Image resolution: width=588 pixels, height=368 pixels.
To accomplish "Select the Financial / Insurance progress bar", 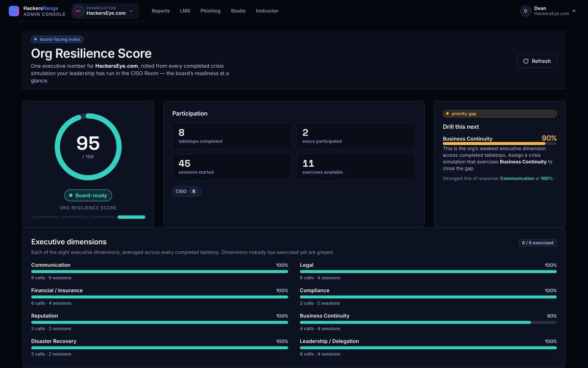I will 160,297.
